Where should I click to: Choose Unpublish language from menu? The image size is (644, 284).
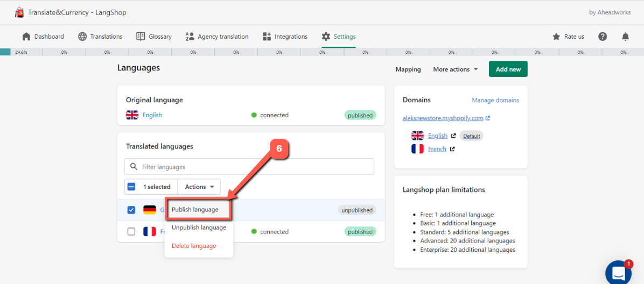[x=199, y=228]
